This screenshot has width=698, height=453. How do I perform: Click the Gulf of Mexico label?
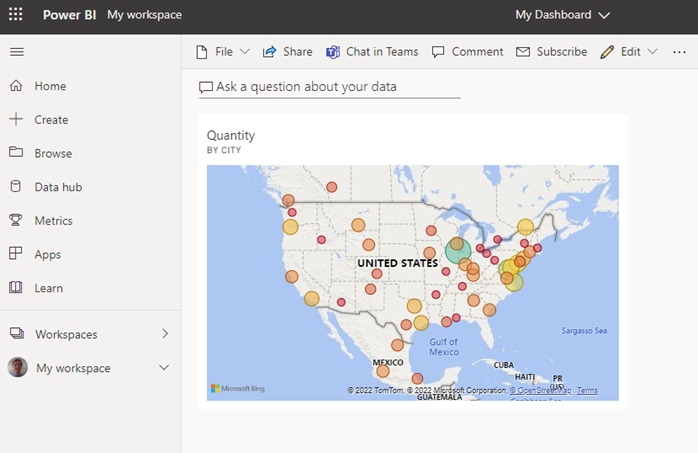pos(444,347)
